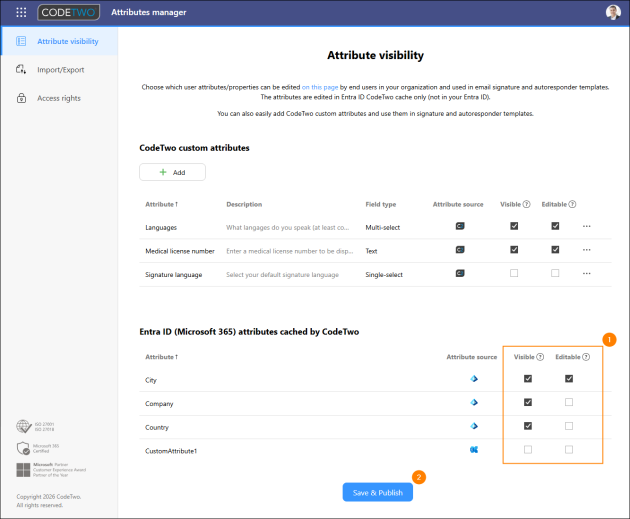
Task: Uncheck Visible for Country
Action: (528, 426)
